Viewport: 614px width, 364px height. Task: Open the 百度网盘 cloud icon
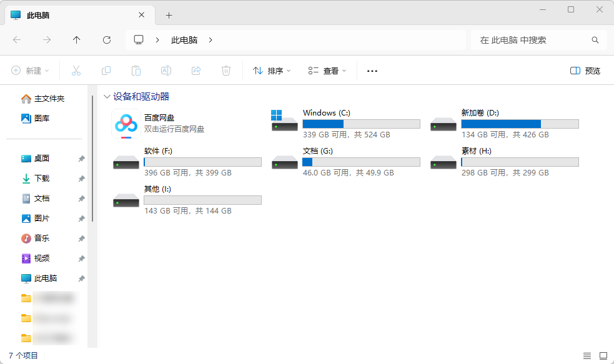[x=126, y=124]
